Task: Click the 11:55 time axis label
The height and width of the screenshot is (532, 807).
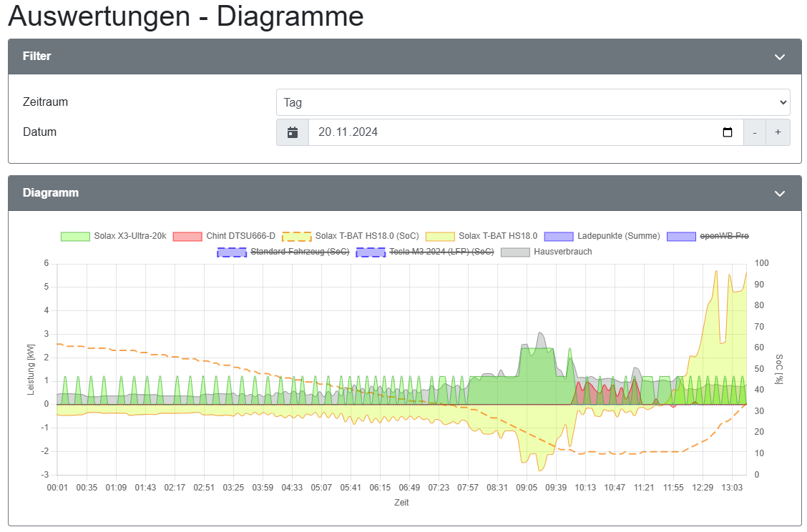Action: [x=673, y=488]
